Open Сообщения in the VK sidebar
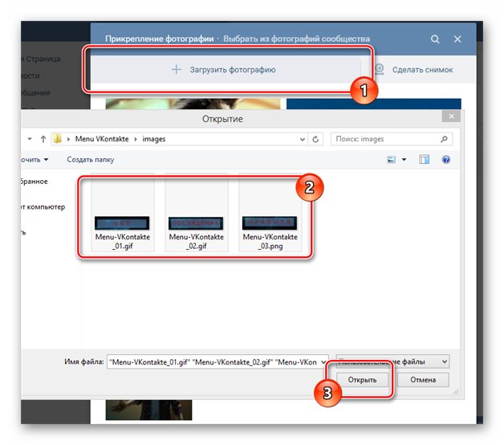 pos(35,92)
